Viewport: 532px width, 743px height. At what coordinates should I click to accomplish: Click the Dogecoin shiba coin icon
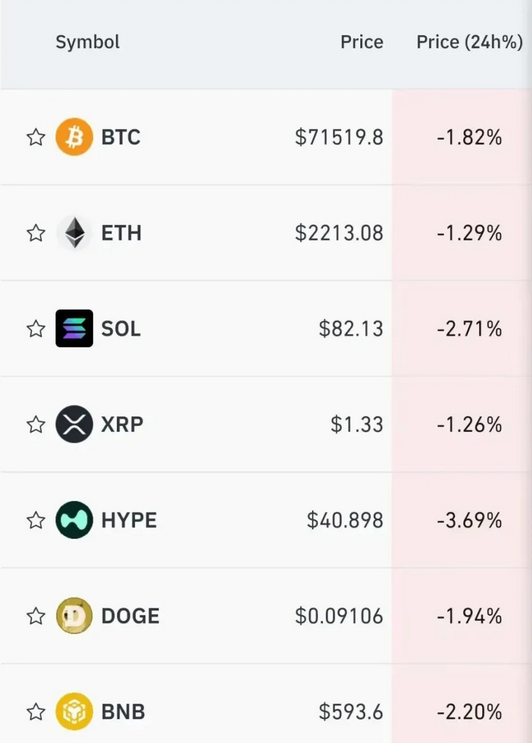(x=74, y=616)
